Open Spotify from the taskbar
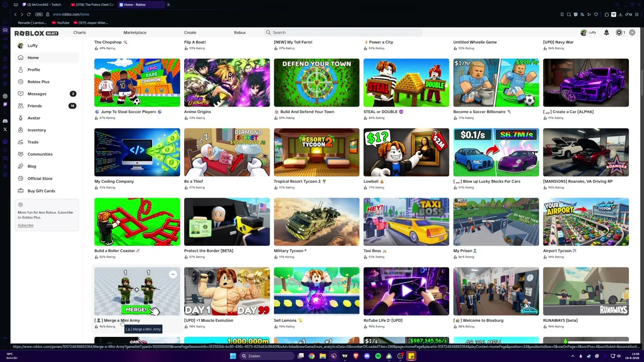The image size is (644, 362). click(378, 356)
